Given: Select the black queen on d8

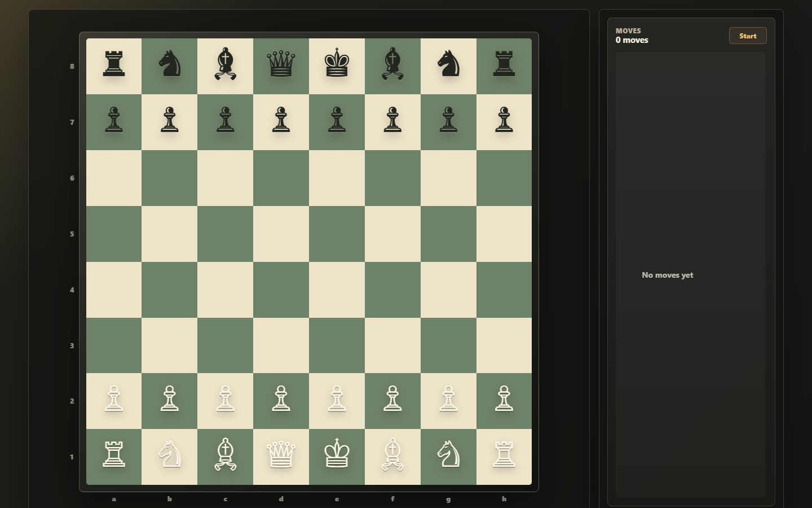Looking at the screenshot, I should 281,66.
